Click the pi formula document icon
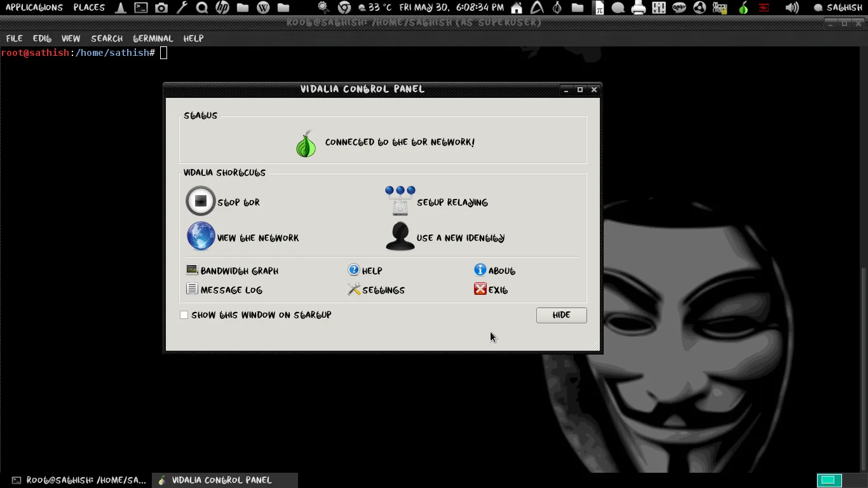This screenshot has height=488, width=868. [x=598, y=8]
